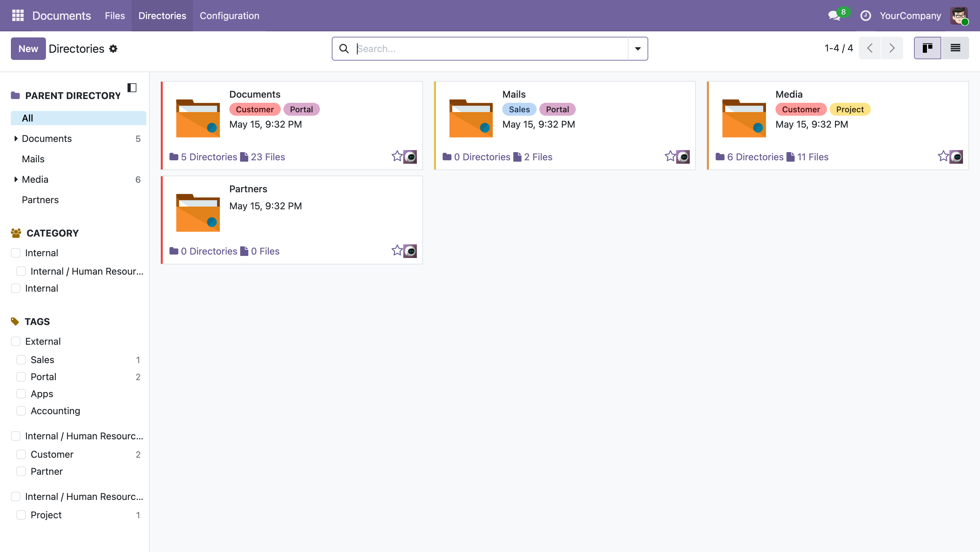The width and height of the screenshot is (980, 552).
Task: Select Mails in parent directory tree
Action: pos(33,159)
